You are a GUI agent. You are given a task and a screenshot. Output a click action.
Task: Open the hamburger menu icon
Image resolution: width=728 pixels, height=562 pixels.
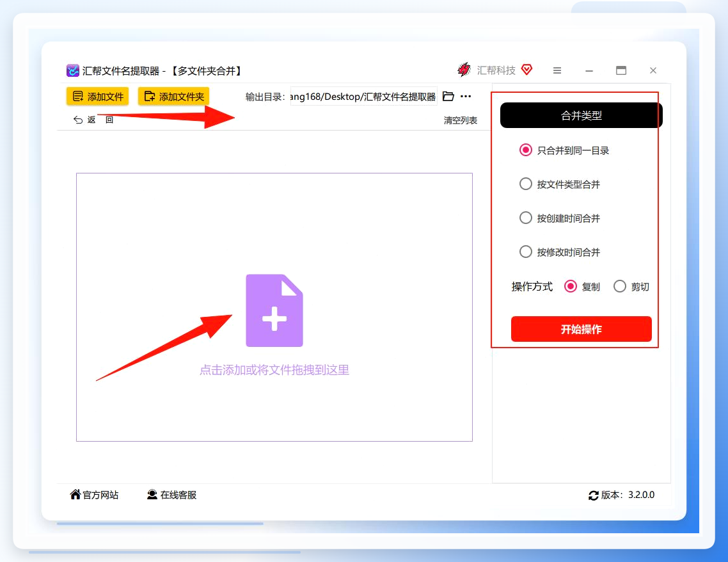(557, 70)
